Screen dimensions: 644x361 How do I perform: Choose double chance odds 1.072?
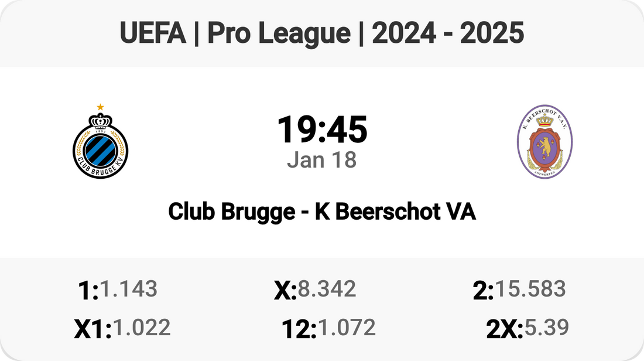point(347,328)
